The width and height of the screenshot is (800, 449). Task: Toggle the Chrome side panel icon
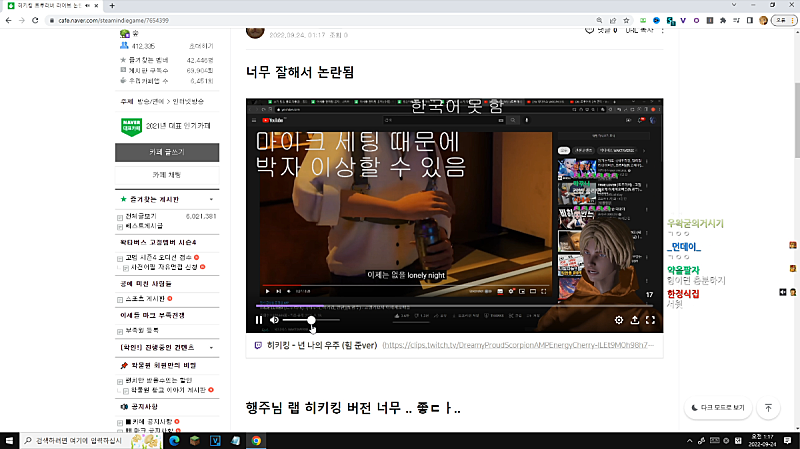(749, 20)
